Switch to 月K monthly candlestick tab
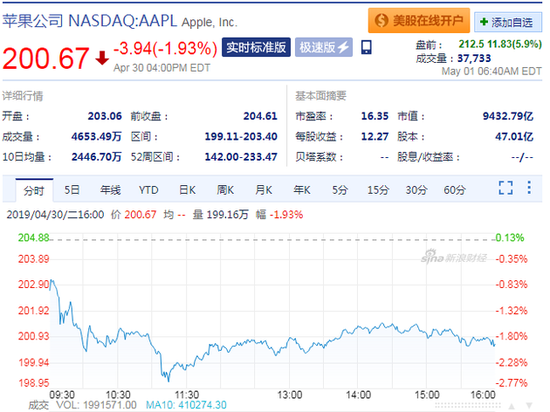550x412 pixels. (263, 190)
